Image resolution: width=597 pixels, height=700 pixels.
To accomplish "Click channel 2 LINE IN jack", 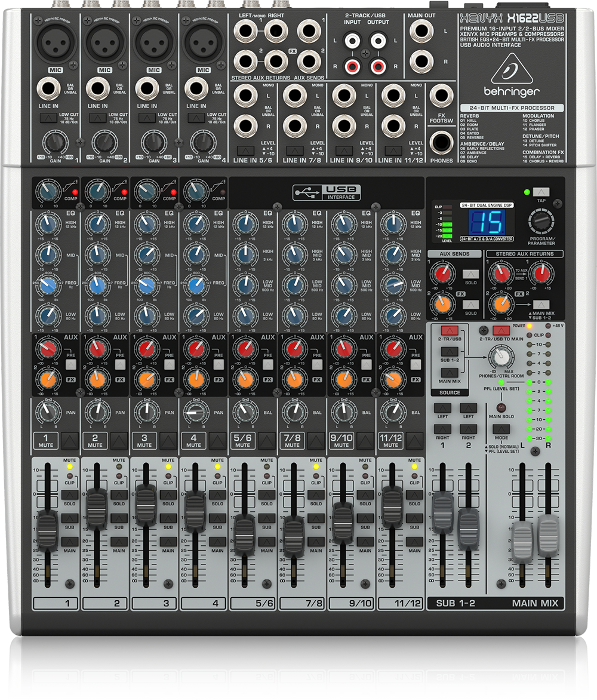I will click(98, 88).
